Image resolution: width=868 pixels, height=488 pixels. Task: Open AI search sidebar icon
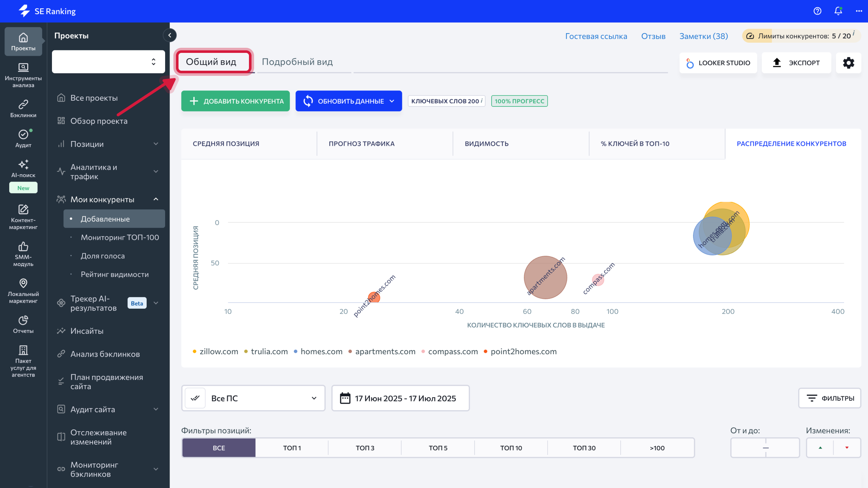(23, 168)
